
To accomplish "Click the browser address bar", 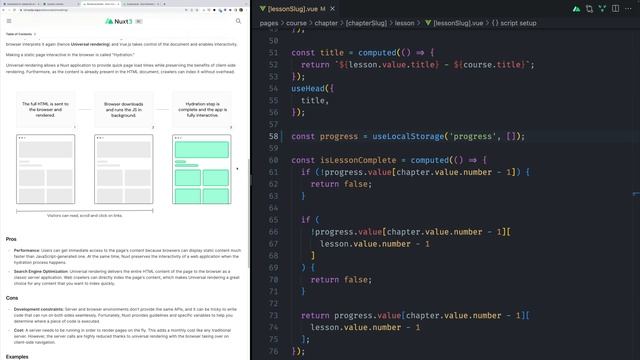I will pyautogui.click(x=102, y=10).
